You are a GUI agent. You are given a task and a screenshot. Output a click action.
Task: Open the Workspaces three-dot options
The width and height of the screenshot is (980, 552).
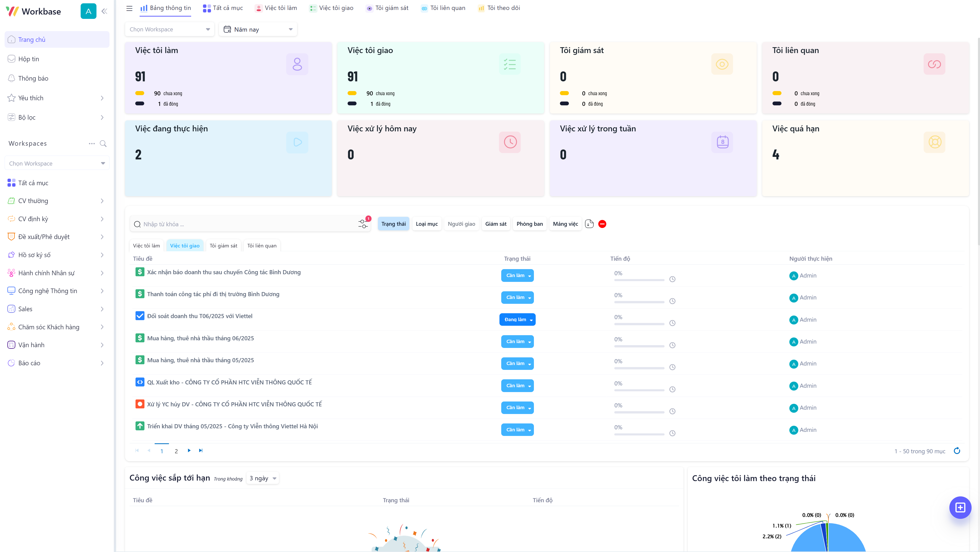(x=92, y=143)
